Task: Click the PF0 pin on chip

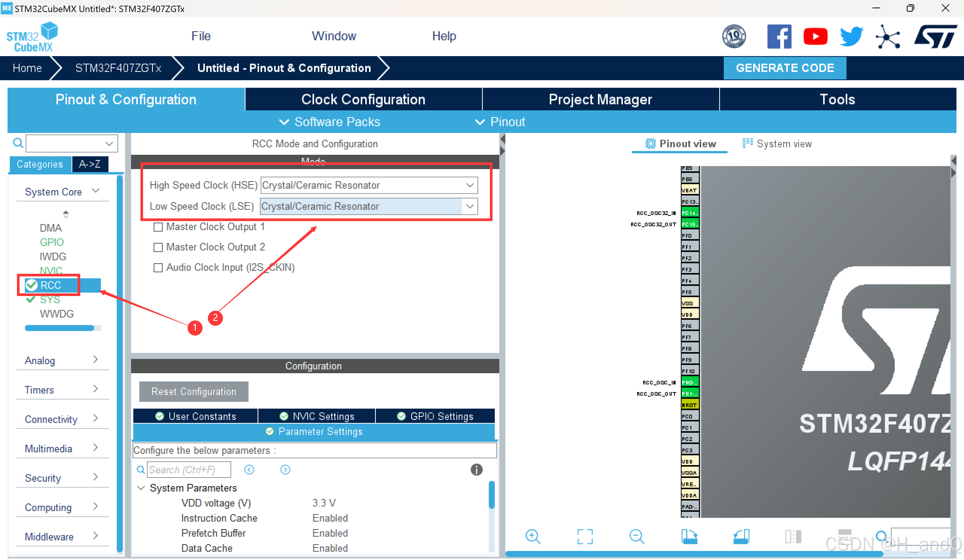Action: click(x=690, y=236)
